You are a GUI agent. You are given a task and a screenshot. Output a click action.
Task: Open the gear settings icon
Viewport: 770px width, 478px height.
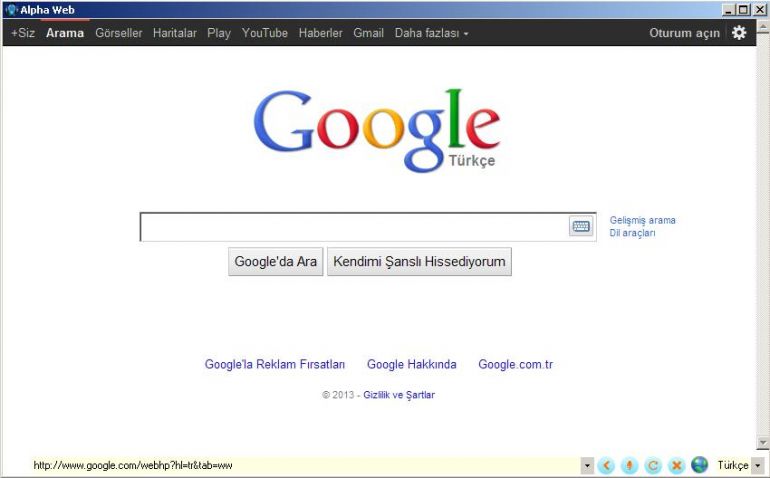pyautogui.click(x=739, y=32)
